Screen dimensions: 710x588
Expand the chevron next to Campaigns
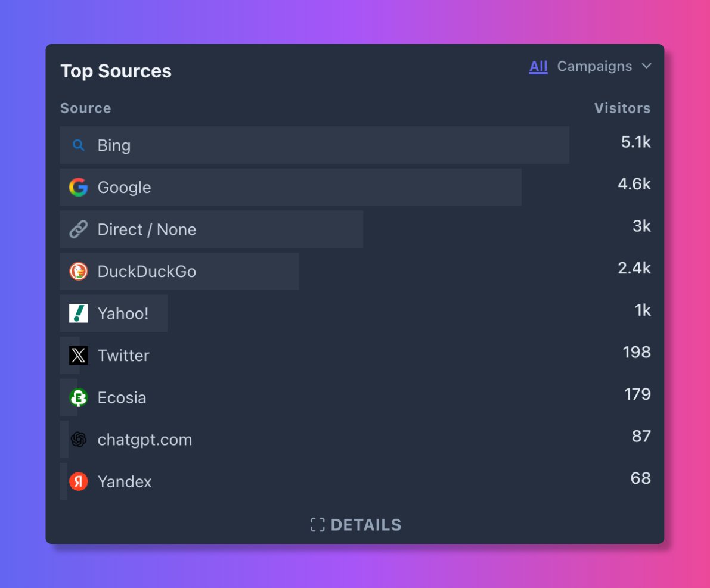tap(647, 66)
